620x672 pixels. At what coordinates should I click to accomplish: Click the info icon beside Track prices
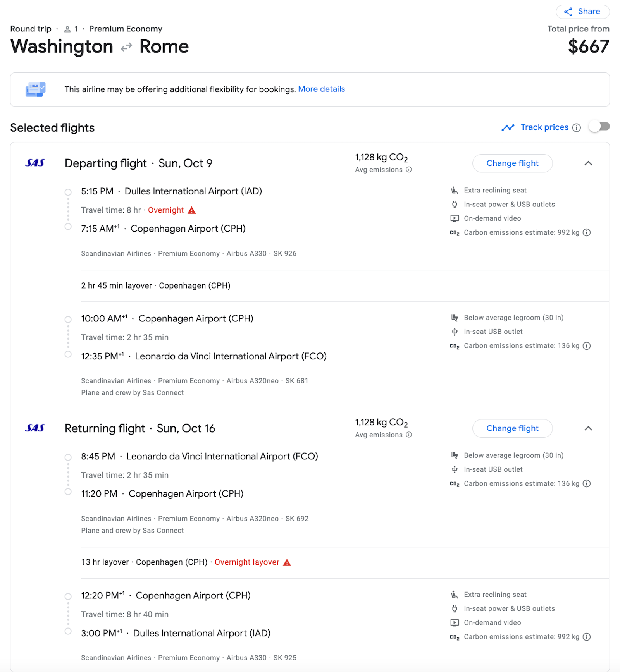click(577, 127)
